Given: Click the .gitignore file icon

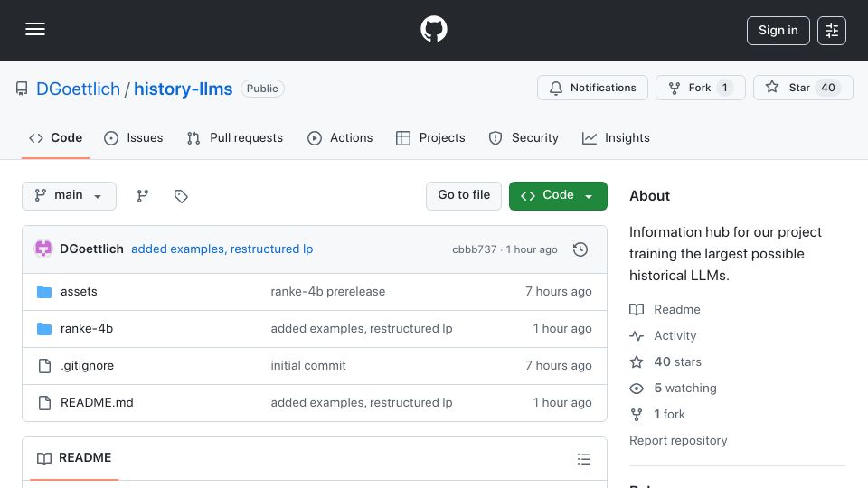Looking at the screenshot, I should pyautogui.click(x=44, y=366).
